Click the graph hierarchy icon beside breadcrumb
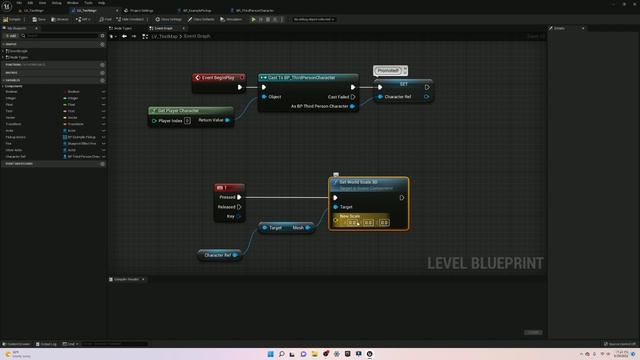 [145, 36]
